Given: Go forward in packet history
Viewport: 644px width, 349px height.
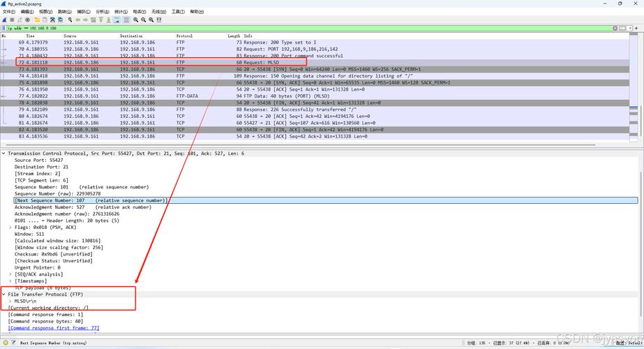Looking at the screenshot, I should coord(85,20).
